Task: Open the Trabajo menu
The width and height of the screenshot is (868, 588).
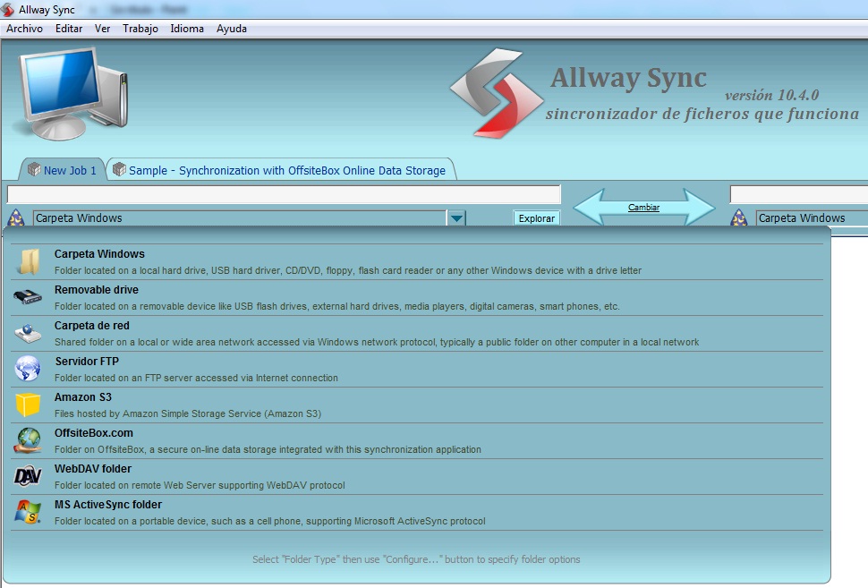Action: [140, 29]
